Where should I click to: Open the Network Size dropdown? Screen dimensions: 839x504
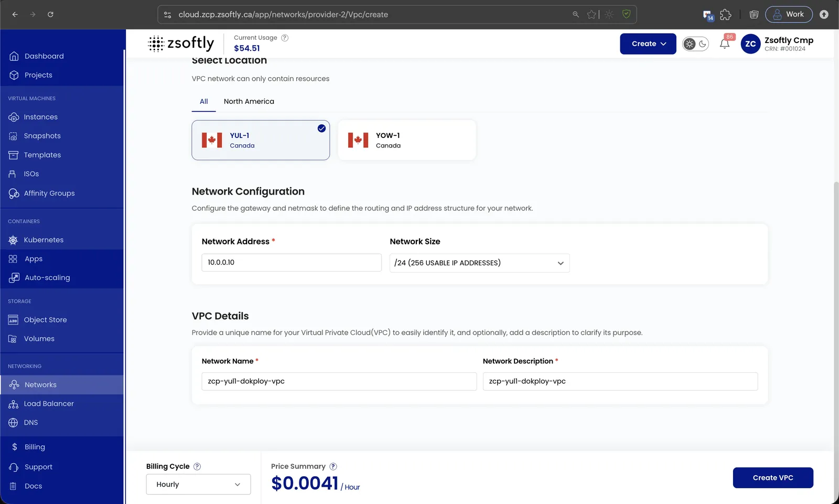click(479, 263)
